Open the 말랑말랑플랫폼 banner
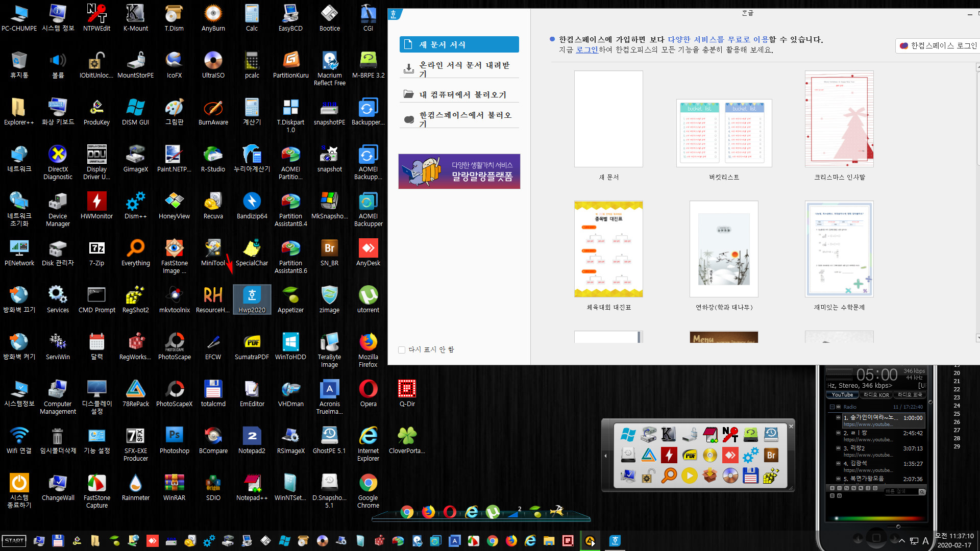 (459, 171)
